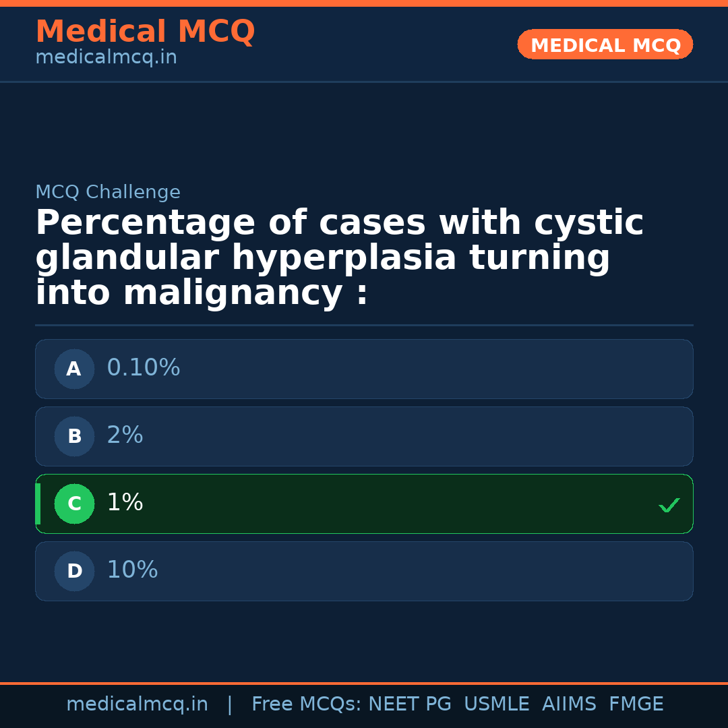Image resolution: width=728 pixels, height=728 pixels.
Task: Choose the 2% answer text
Action: point(125,435)
